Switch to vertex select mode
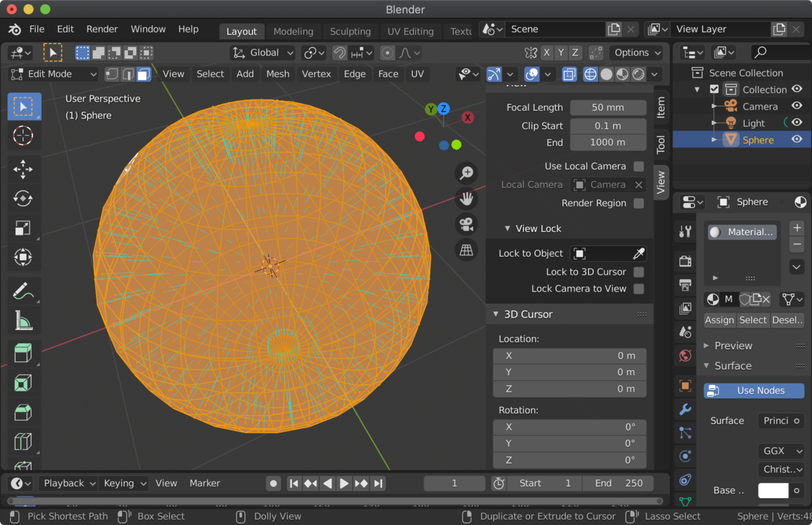 (x=112, y=74)
